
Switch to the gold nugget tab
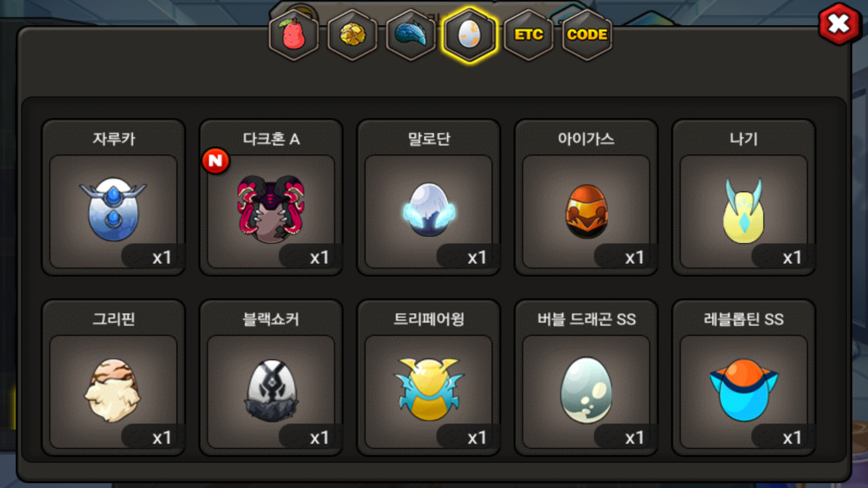[353, 35]
